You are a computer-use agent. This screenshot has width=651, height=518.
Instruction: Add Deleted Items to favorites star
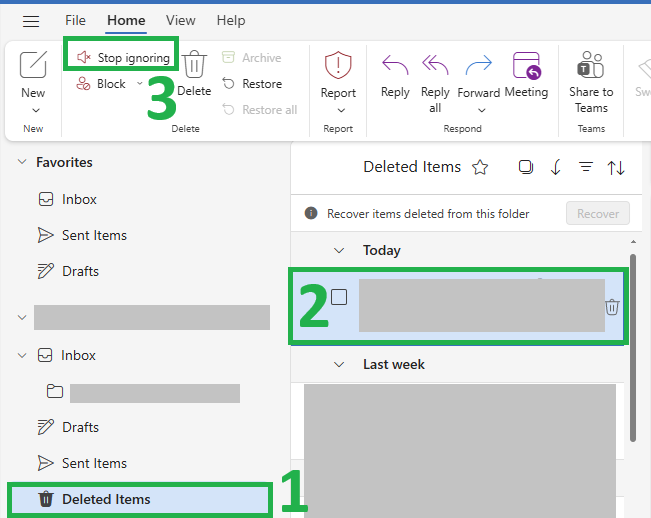(480, 167)
